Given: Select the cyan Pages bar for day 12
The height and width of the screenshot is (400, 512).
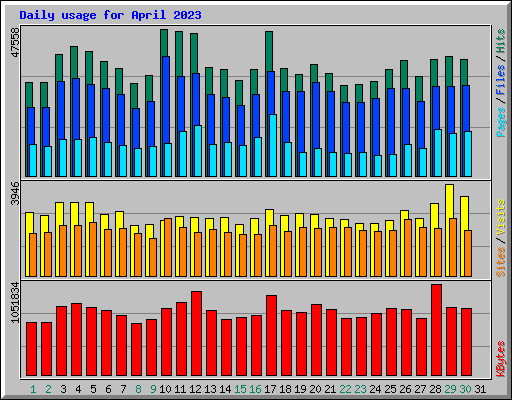Looking at the screenshot, I should (x=198, y=151).
